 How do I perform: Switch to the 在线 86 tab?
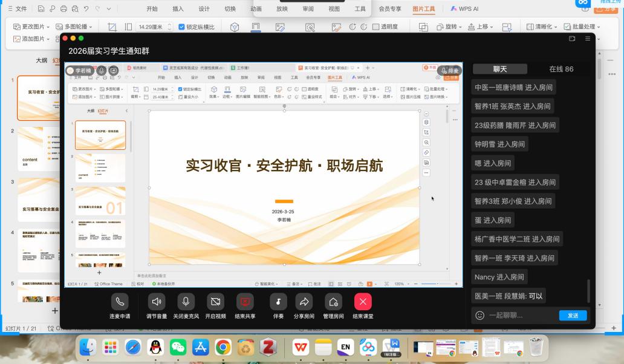coord(561,69)
